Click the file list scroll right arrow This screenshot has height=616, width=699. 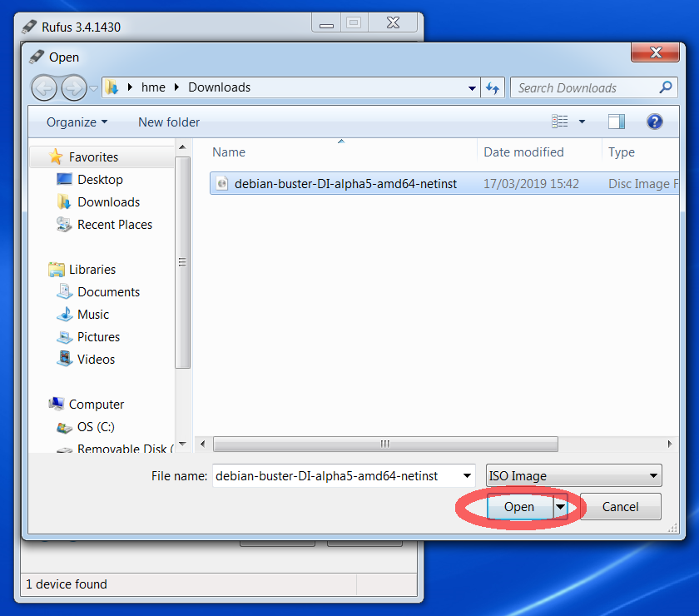670,444
